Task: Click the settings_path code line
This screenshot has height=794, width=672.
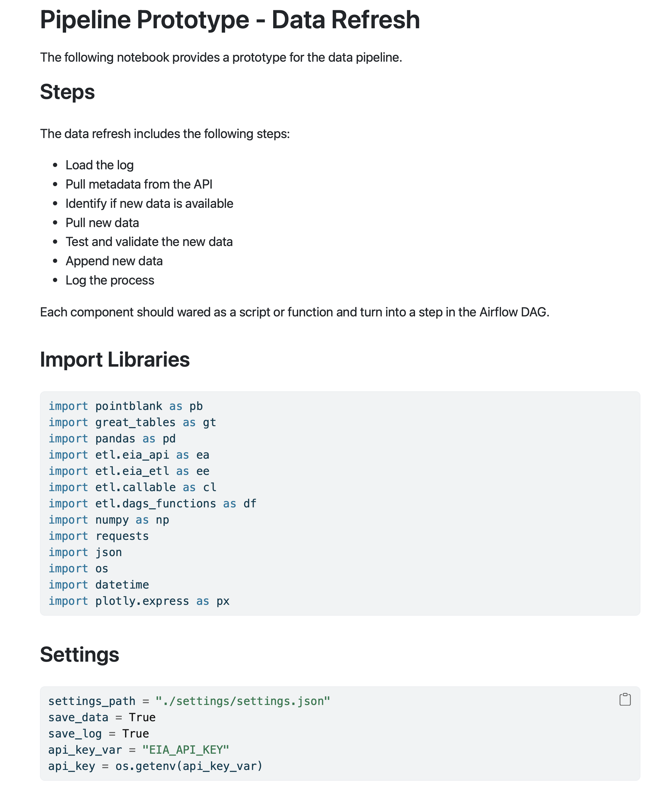Action: (189, 701)
